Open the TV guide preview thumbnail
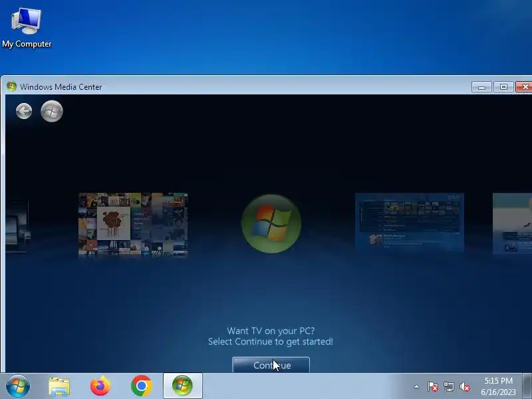This screenshot has width=532, height=399. click(410, 222)
